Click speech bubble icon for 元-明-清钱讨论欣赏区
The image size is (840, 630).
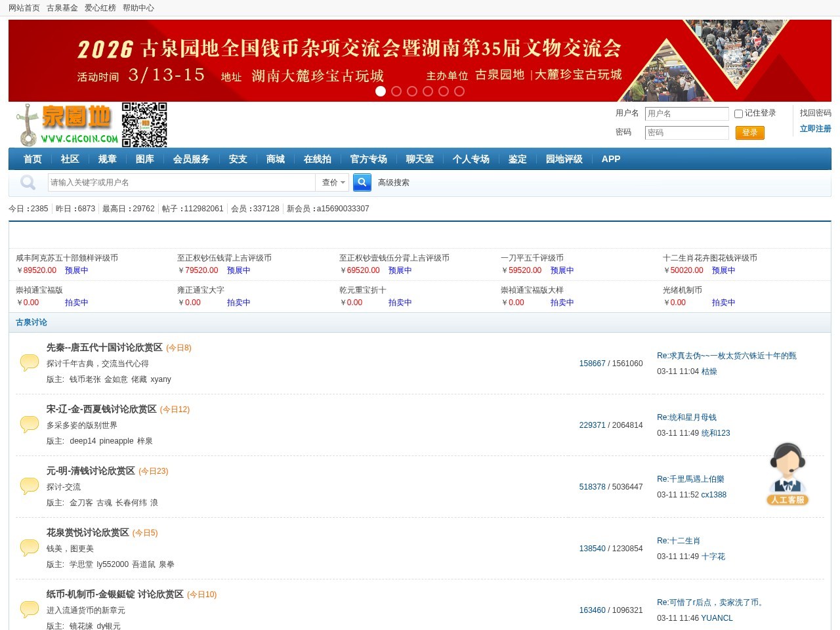[30, 486]
